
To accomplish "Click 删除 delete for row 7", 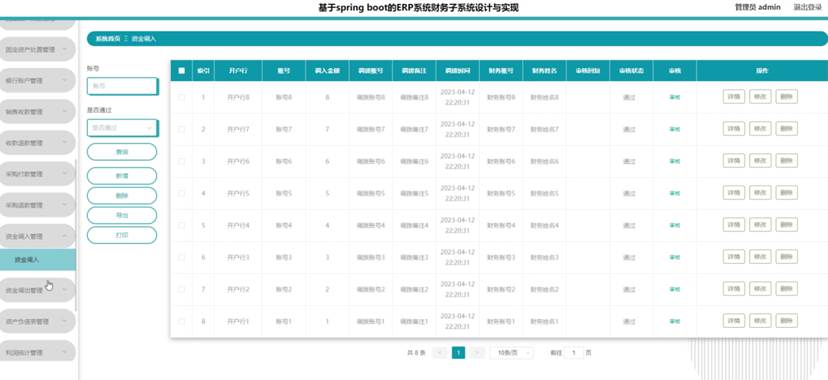I will tap(786, 289).
